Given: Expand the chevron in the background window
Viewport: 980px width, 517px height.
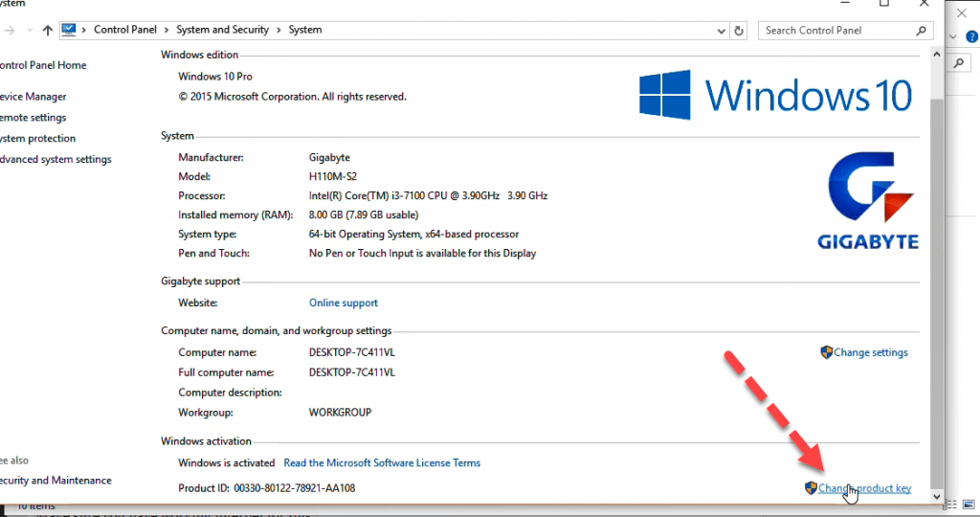Looking at the screenshot, I should click(x=953, y=37).
